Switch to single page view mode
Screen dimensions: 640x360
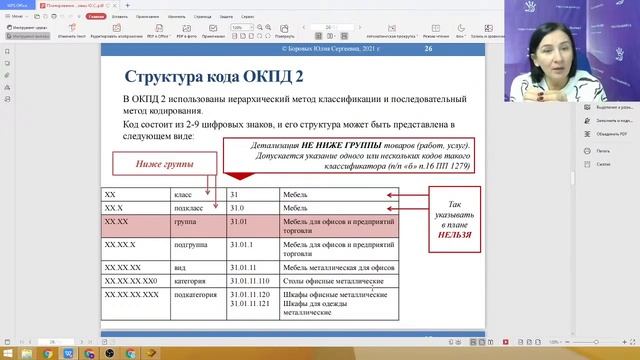(319, 36)
